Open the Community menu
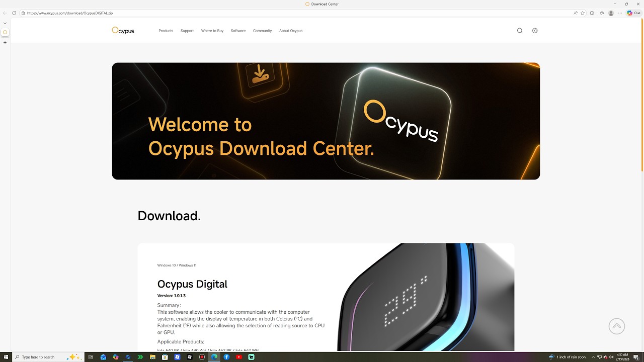The height and width of the screenshot is (362, 644). 262,31
